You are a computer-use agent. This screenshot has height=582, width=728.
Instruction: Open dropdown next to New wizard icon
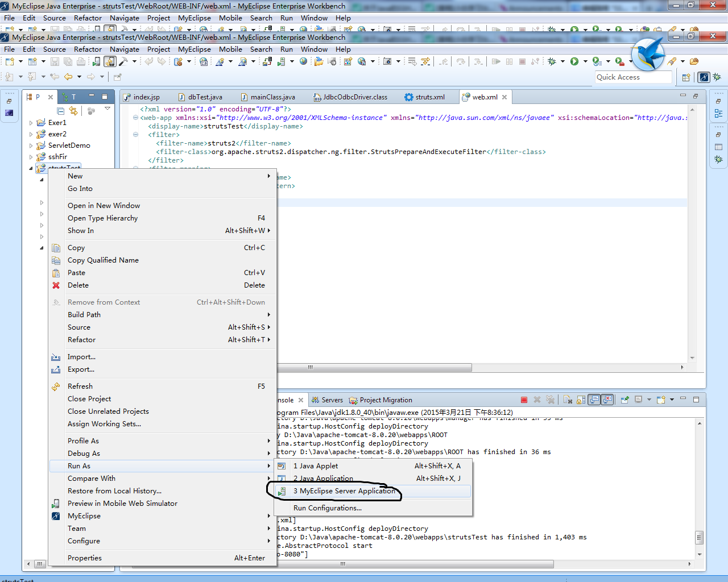(x=20, y=61)
